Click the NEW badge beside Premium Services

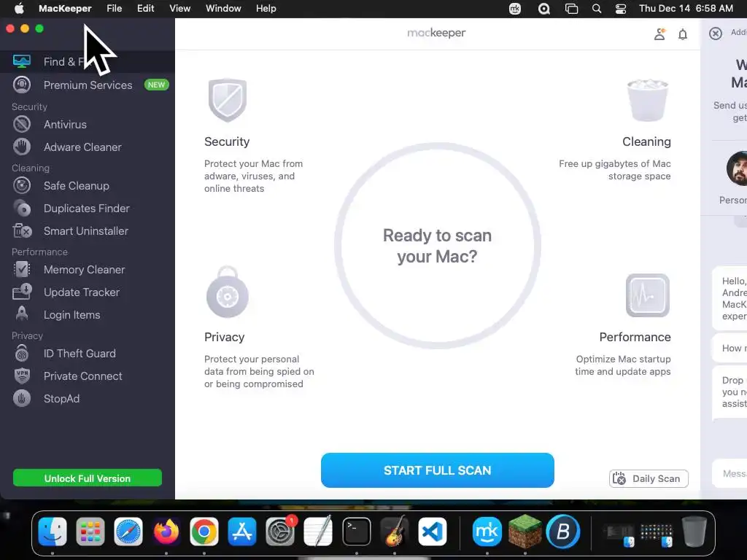pos(156,85)
